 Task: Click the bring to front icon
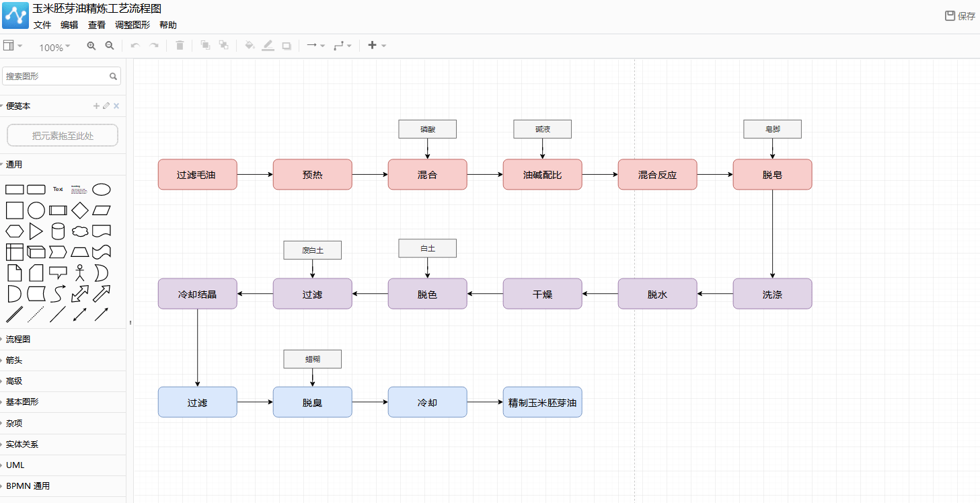205,46
